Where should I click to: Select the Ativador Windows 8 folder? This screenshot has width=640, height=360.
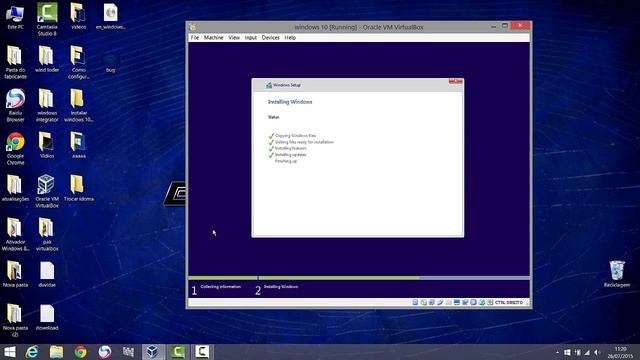[15, 234]
